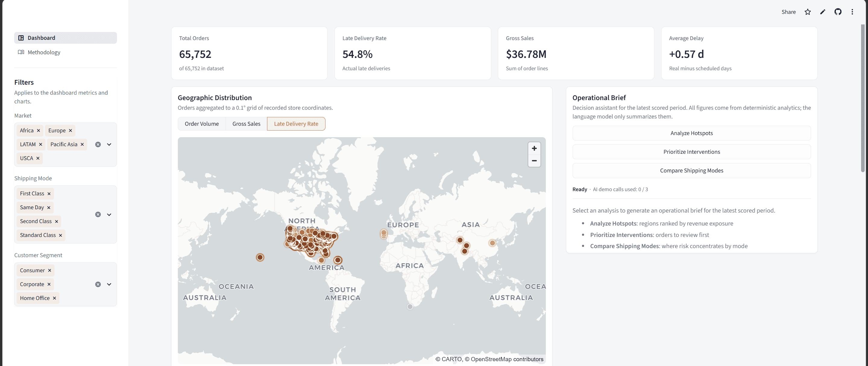Click the Prioritize Interventions button
Screen dimensions: 868x366
pyautogui.click(x=691, y=152)
